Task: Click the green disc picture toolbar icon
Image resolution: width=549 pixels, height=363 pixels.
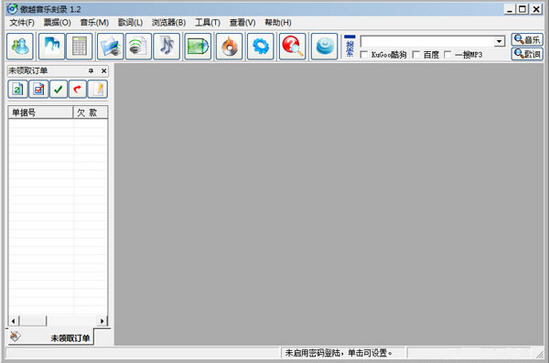Action: [198, 46]
